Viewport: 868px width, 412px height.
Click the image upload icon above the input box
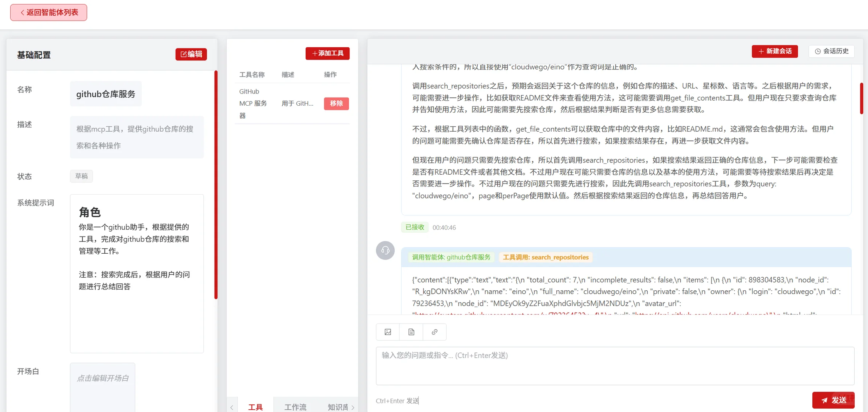(x=388, y=332)
